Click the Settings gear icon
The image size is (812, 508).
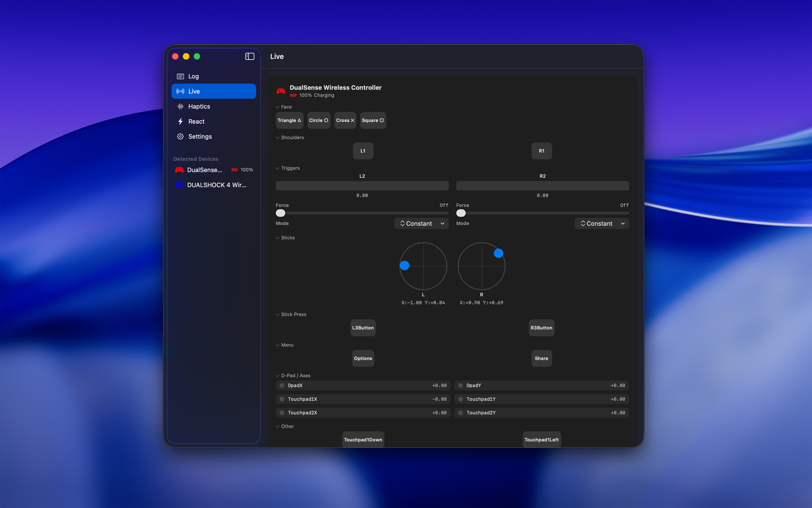(180, 136)
